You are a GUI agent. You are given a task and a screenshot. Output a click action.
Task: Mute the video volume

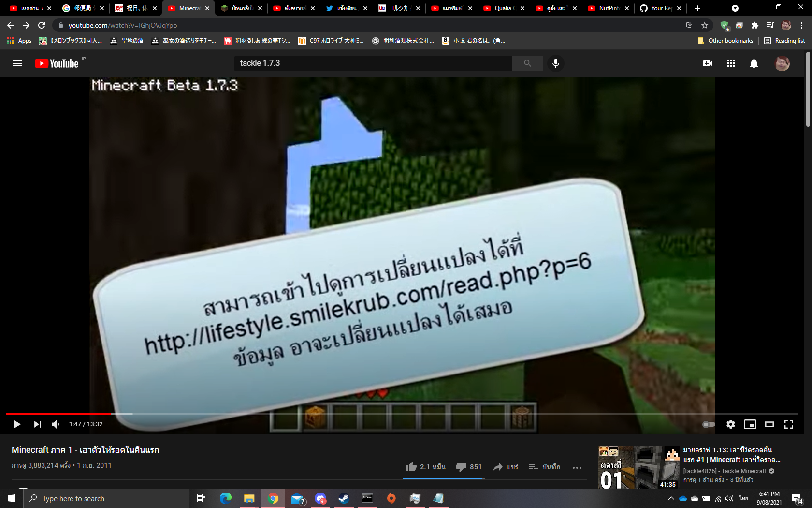click(56, 424)
